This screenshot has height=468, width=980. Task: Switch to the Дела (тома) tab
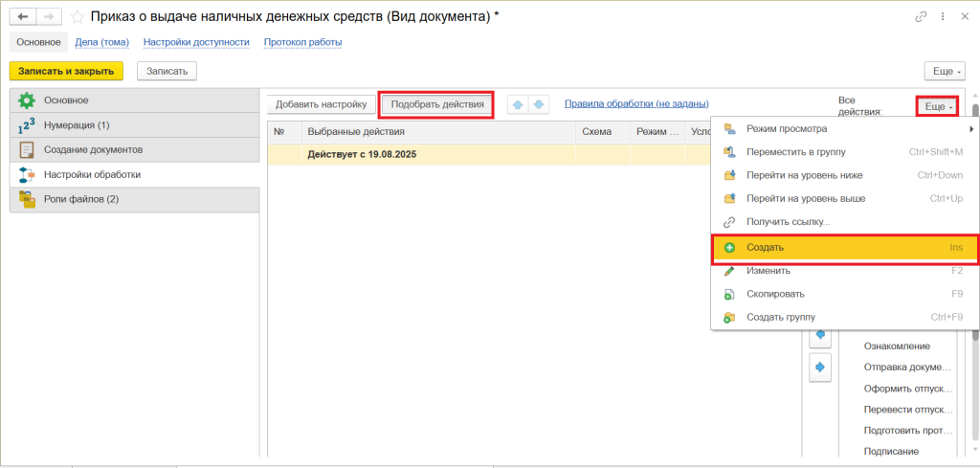[x=102, y=42]
